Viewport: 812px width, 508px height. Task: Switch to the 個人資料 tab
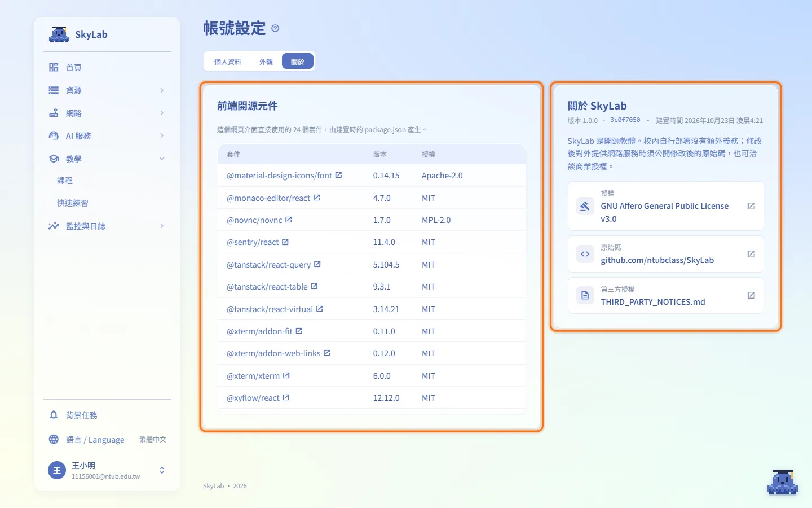(x=228, y=62)
